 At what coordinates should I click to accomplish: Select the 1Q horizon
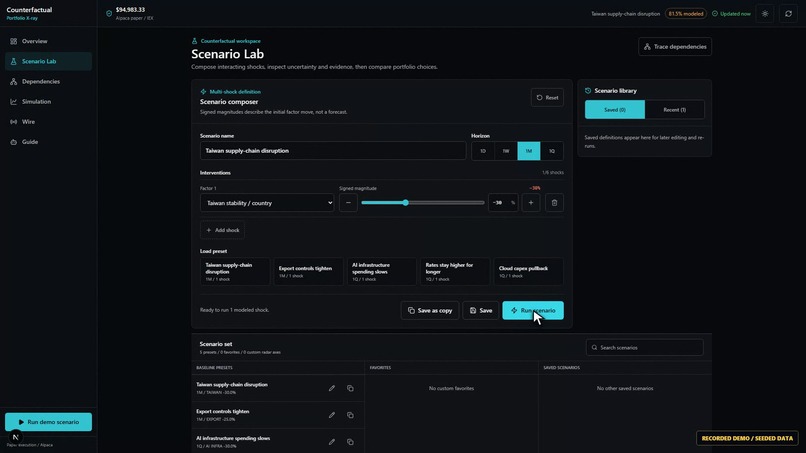point(552,151)
